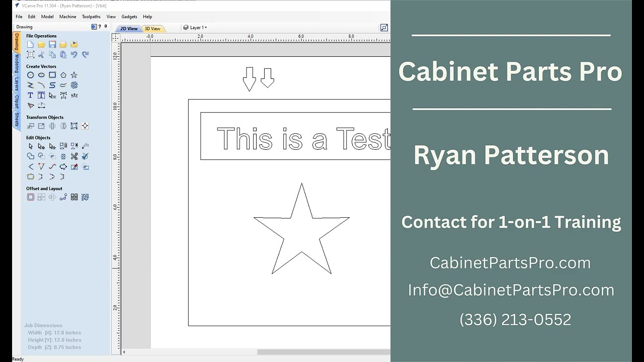Open the Layers side tab
This screenshot has height=362, width=644.
coord(16,83)
